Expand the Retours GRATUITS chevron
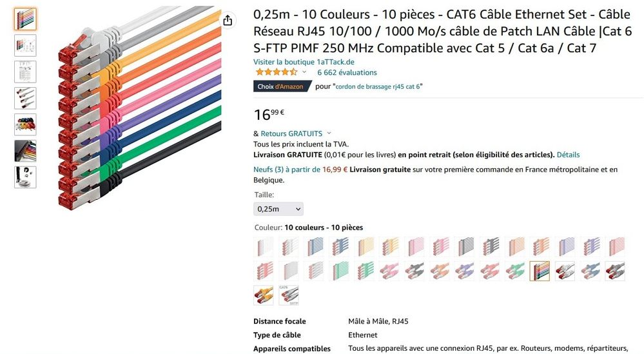Image resolution: width=644 pixels, height=354 pixels. point(329,133)
